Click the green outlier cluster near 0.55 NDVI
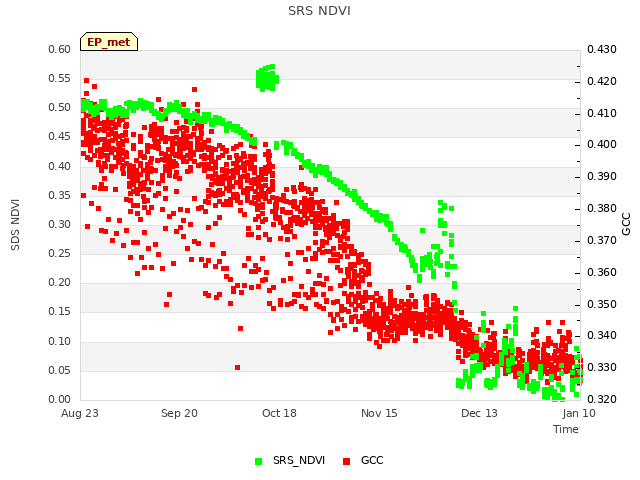640x480 pixels. point(267,78)
